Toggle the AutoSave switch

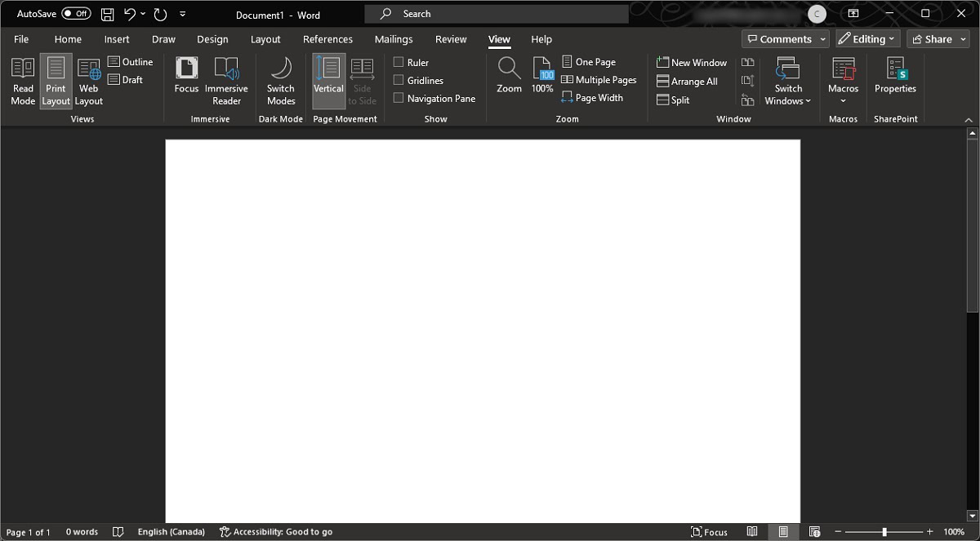(x=76, y=14)
